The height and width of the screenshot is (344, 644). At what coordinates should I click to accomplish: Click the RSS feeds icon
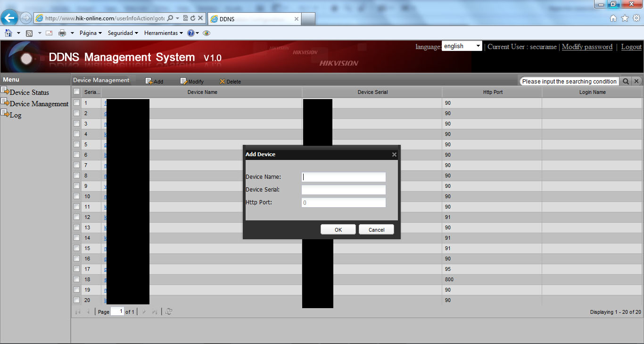(x=29, y=33)
